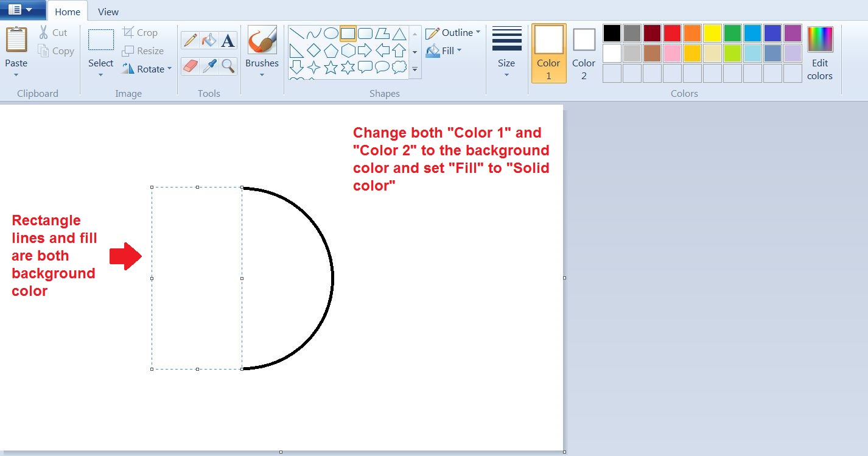Image resolution: width=868 pixels, height=456 pixels.
Task: Open the Paste options arrow
Action: [16, 75]
